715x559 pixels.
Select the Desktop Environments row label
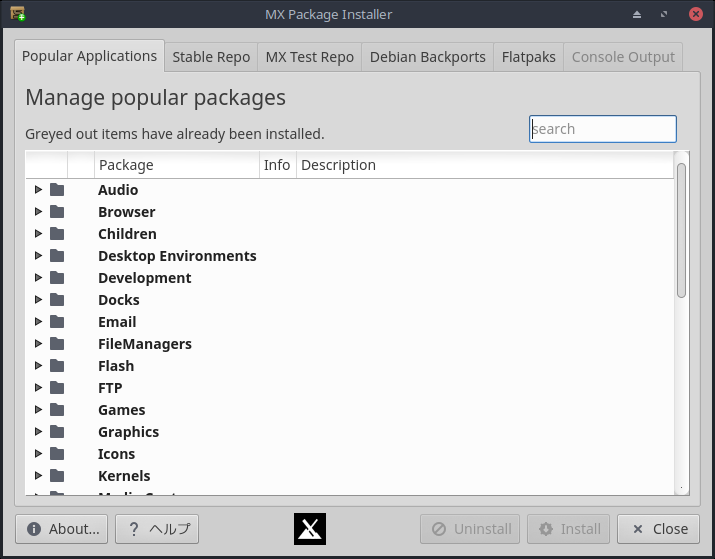177,255
